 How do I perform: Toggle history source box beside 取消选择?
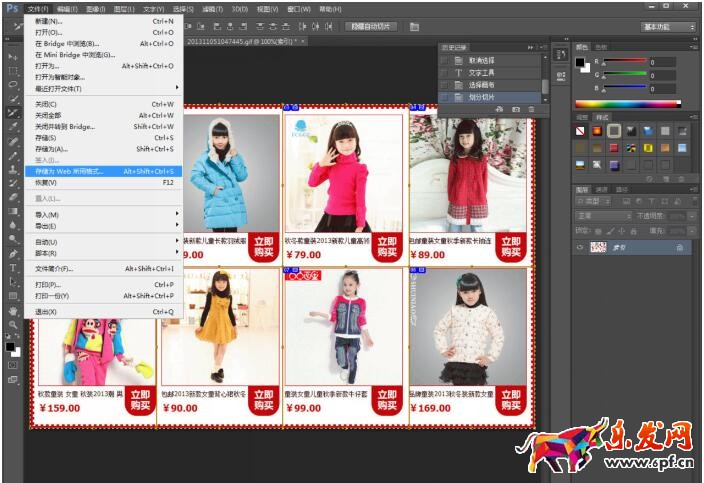(445, 61)
